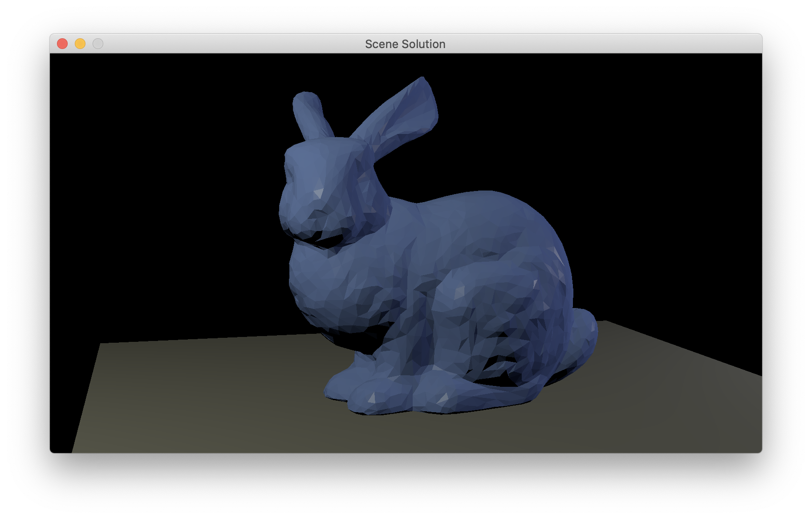Minimize the window with the yellow button
Screen dimensions: 812x519
80,44
